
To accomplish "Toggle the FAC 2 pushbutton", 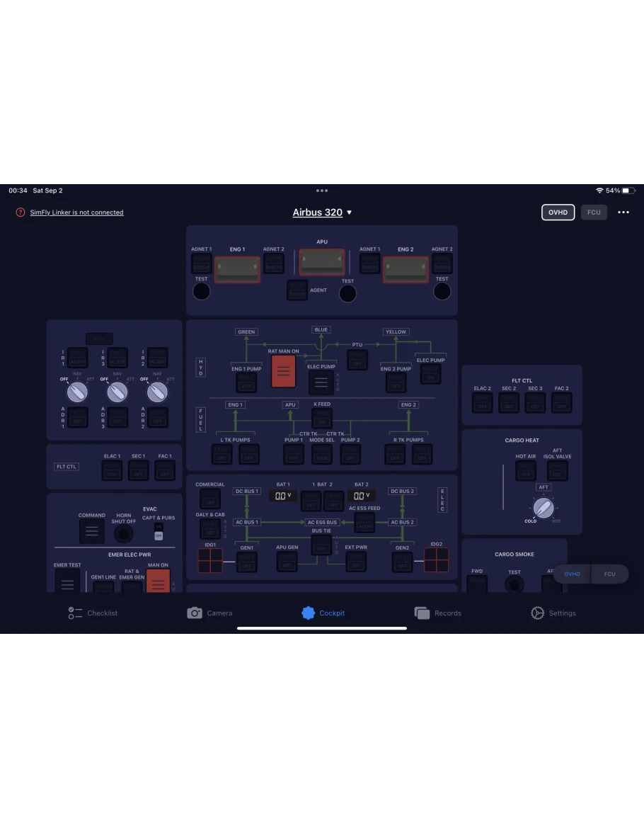I will [562, 402].
